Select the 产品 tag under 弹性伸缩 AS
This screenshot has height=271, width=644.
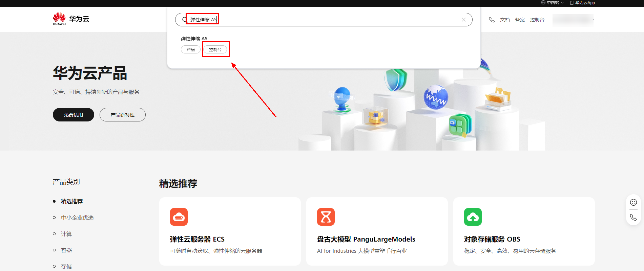191,49
